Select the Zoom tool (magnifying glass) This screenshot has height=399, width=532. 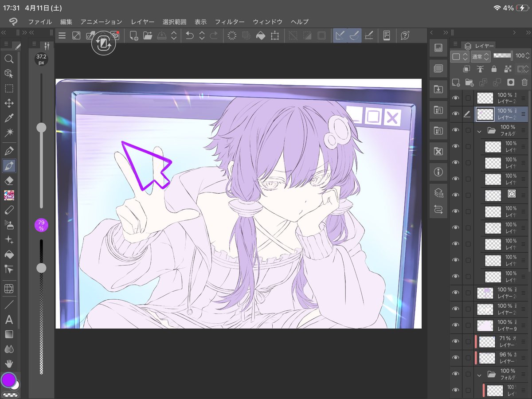[x=9, y=59]
